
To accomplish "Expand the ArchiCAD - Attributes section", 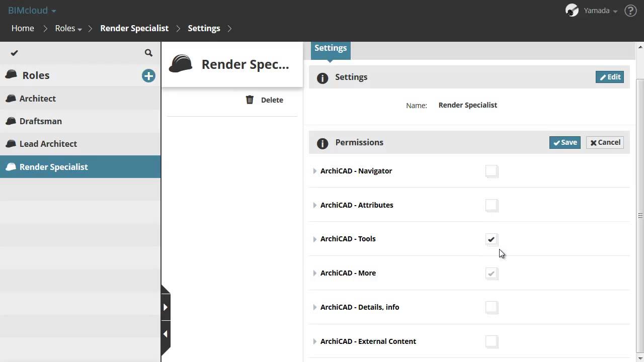I will click(x=315, y=205).
